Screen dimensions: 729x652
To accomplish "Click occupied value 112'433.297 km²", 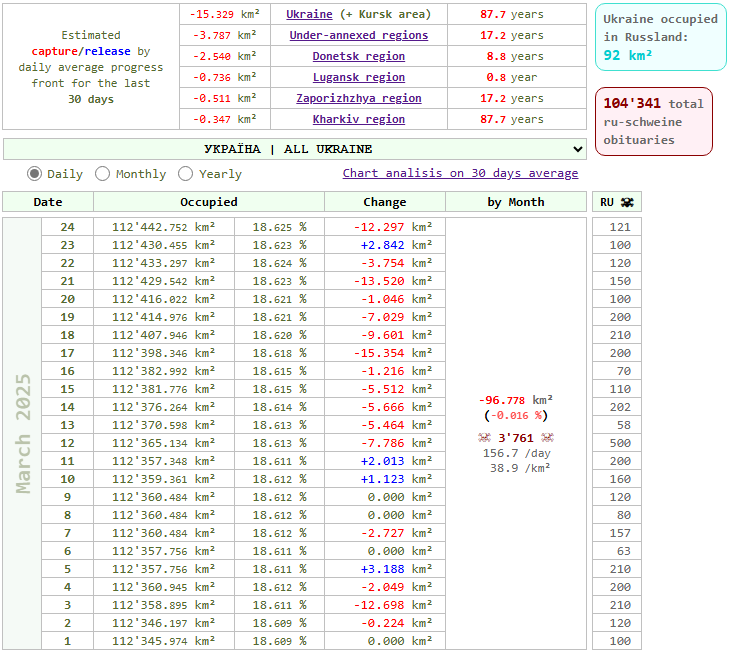I will [x=164, y=263].
